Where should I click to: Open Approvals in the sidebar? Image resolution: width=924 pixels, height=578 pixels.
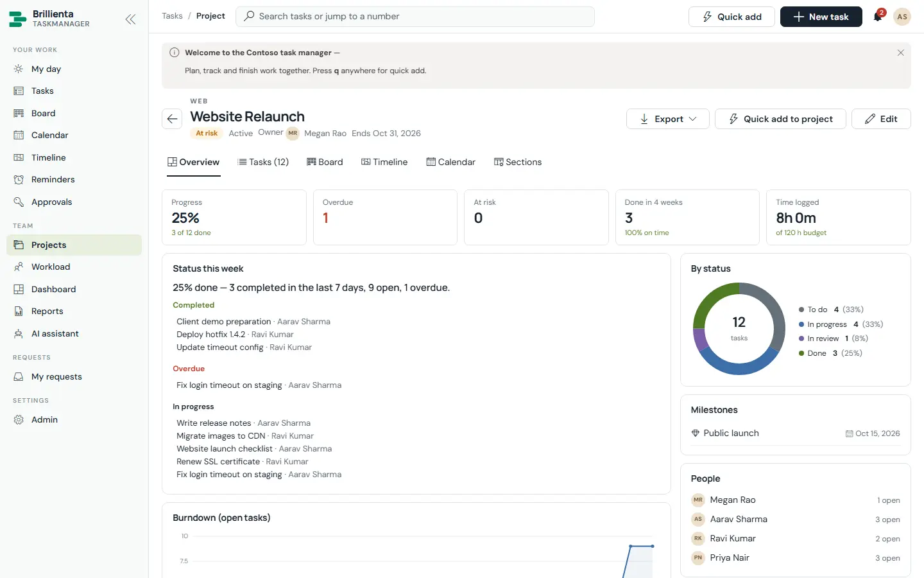point(74,202)
